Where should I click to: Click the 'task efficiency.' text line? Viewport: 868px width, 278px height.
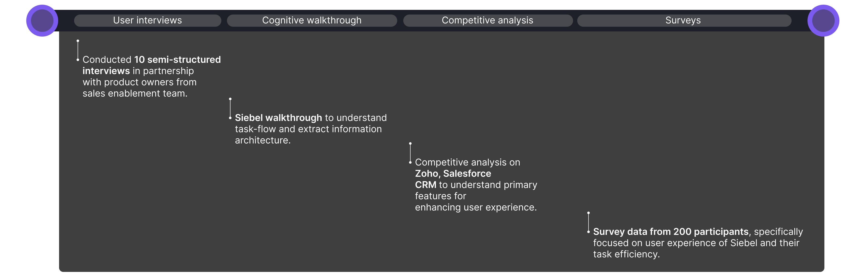(626, 254)
